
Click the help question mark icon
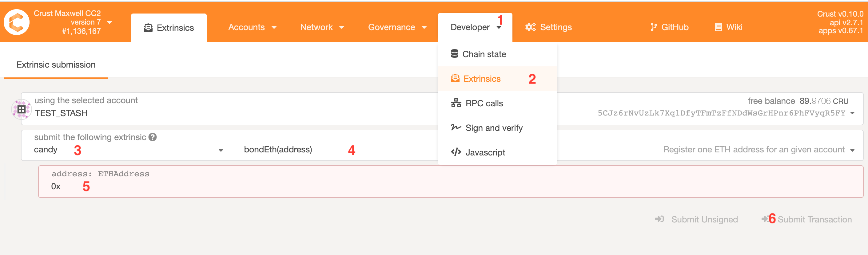pyautogui.click(x=153, y=137)
